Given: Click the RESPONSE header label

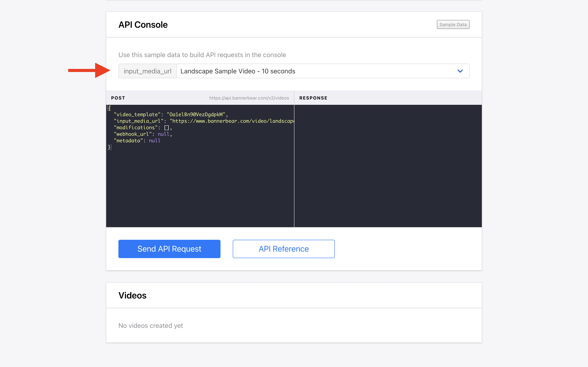Looking at the screenshot, I should 313,98.
